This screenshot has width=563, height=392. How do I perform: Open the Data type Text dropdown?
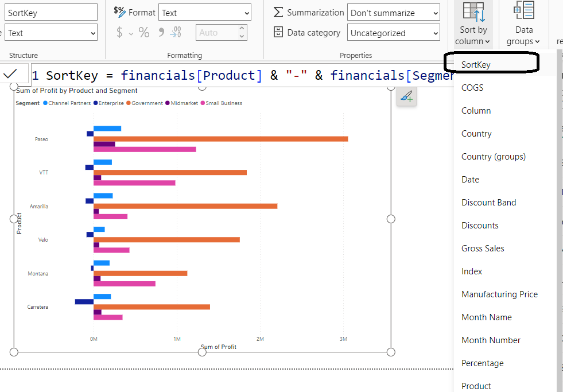pos(51,33)
